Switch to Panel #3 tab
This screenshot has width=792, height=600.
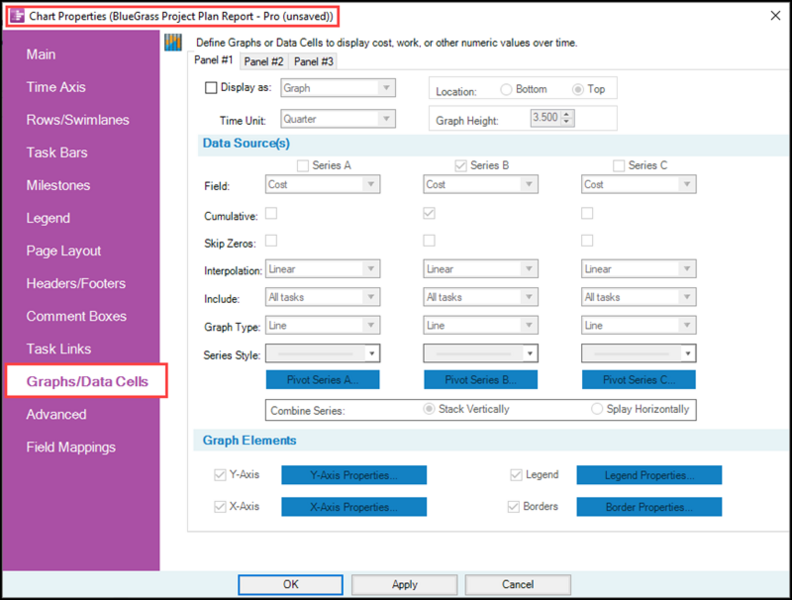(x=314, y=62)
